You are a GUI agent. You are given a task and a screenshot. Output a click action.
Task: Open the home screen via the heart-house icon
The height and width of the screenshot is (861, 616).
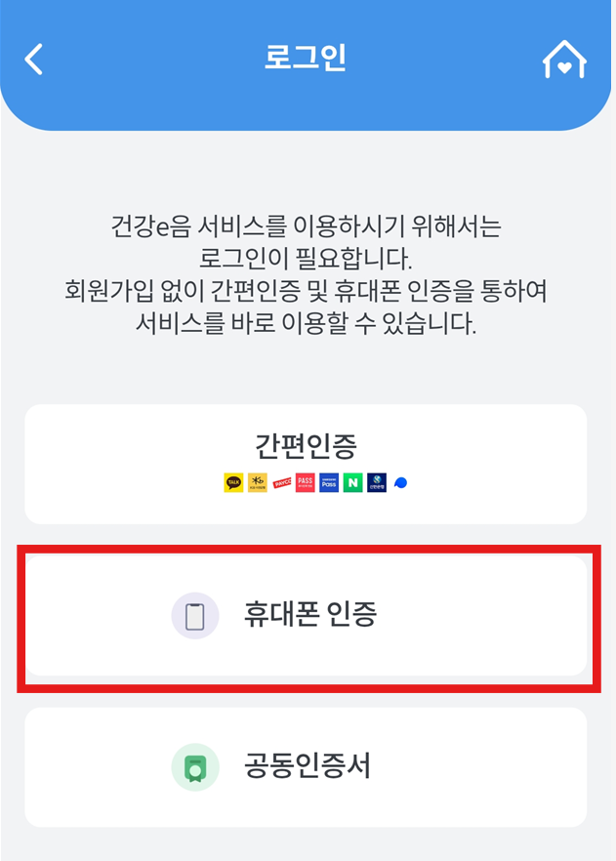click(566, 59)
